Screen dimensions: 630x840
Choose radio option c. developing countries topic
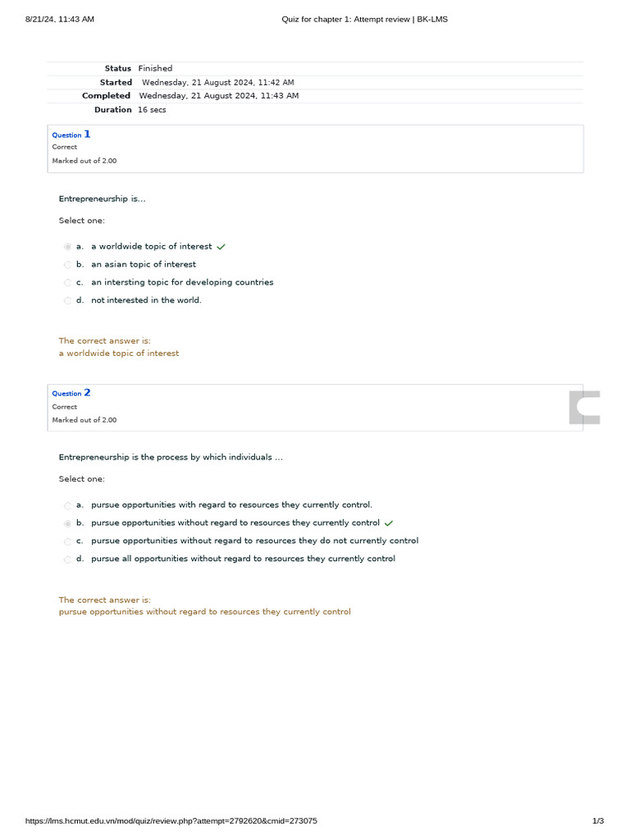(x=67, y=283)
